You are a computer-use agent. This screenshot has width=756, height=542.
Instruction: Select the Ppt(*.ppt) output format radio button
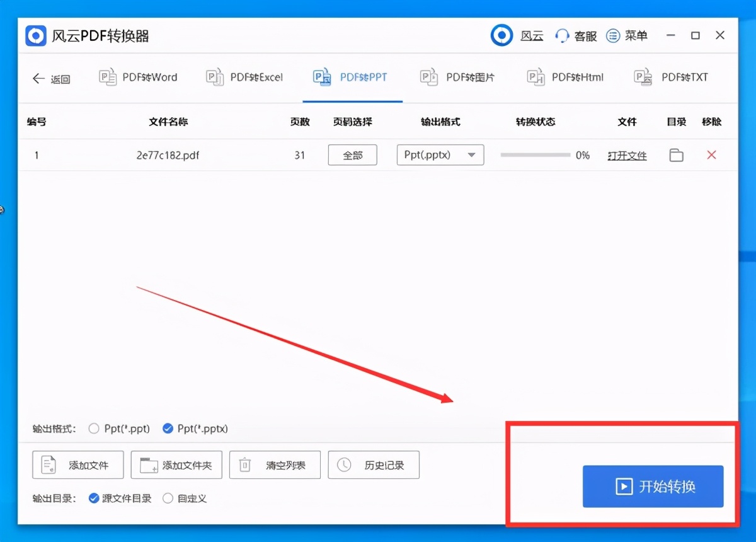coord(93,428)
